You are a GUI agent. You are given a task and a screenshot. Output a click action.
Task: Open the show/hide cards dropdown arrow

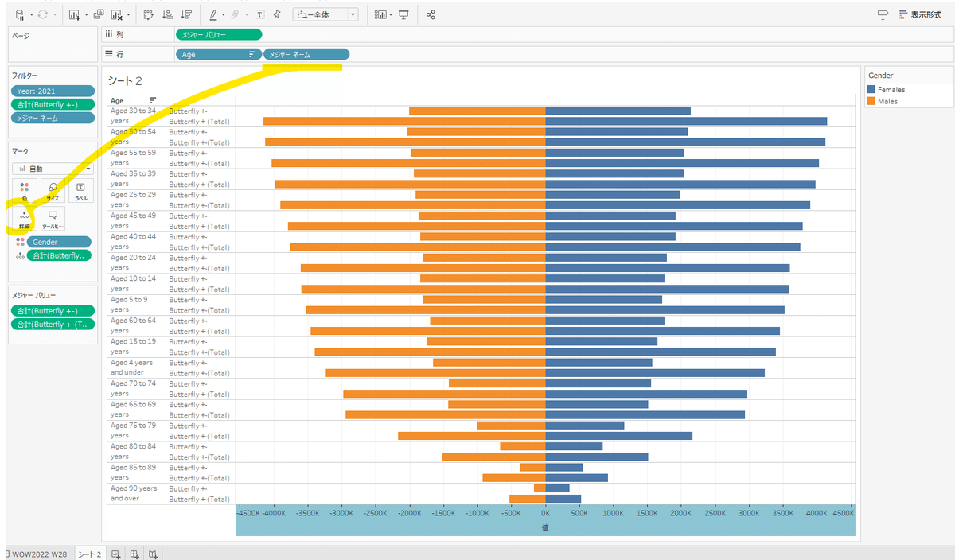tap(392, 14)
